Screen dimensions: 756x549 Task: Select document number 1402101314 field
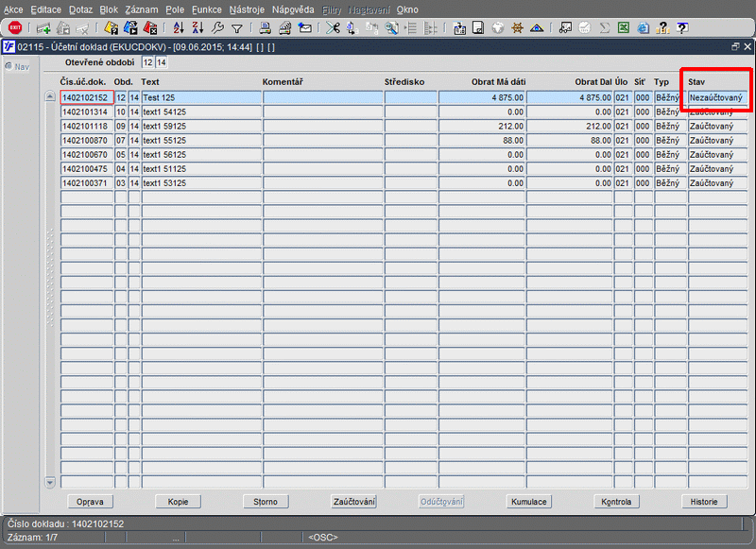pos(87,112)
